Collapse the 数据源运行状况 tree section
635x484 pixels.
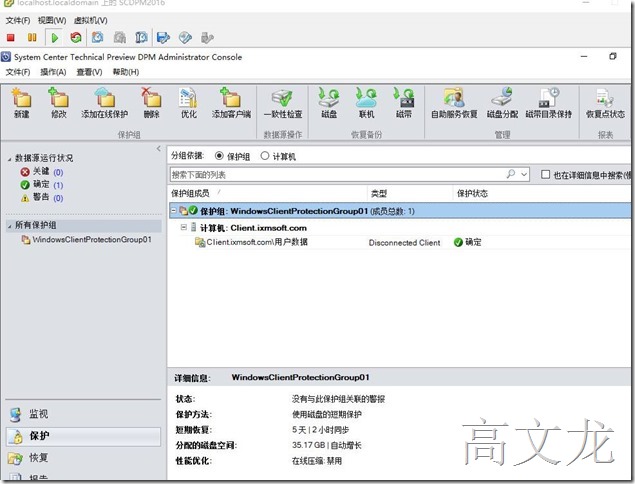click(9, 159)
